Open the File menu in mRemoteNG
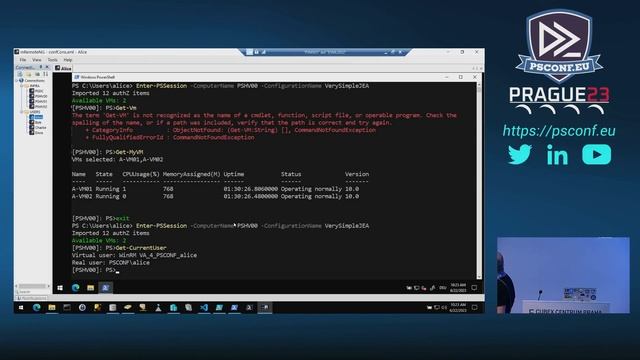 [23, 60]
